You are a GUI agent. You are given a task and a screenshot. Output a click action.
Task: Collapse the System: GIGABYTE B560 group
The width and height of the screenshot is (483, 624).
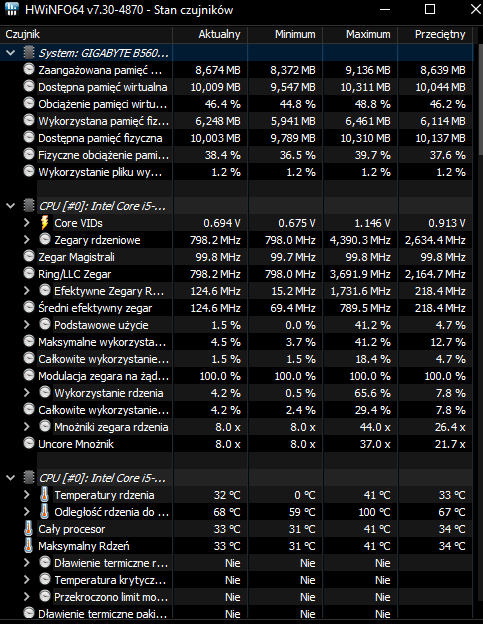pos(11,53)
